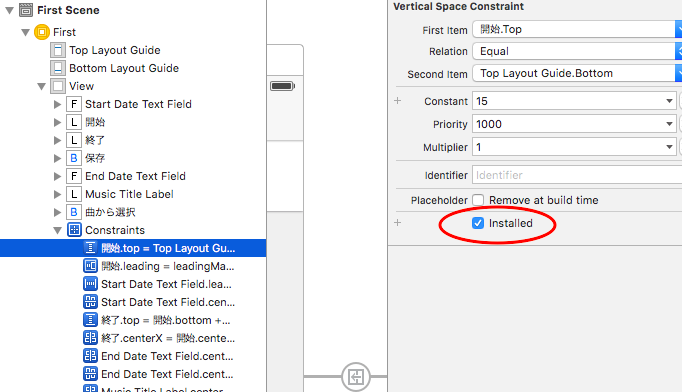Image resolution: width=682 pixels, height=392 pixels.
Task: Enable Remove at build time checkbox
Action: [478, 200]
